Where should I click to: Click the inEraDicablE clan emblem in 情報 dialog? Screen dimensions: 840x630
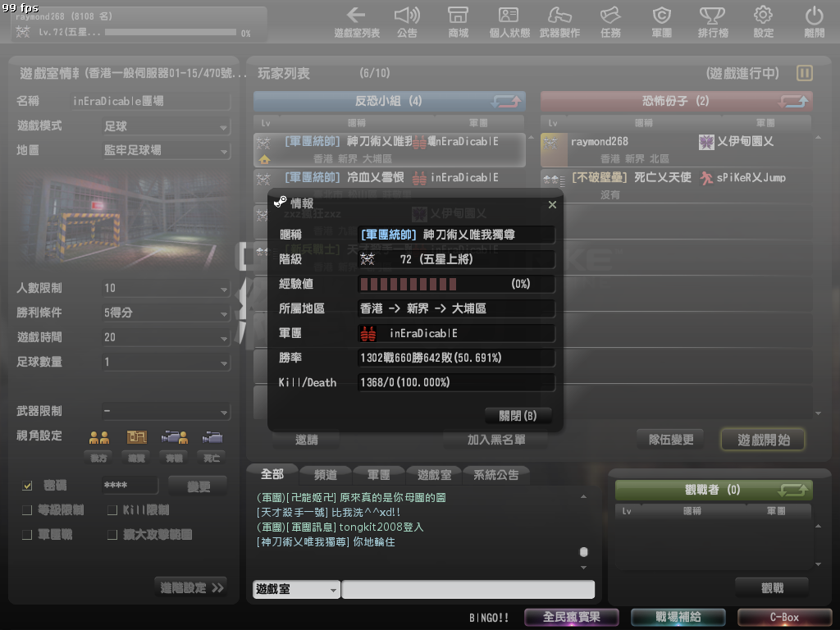[368, 333]
